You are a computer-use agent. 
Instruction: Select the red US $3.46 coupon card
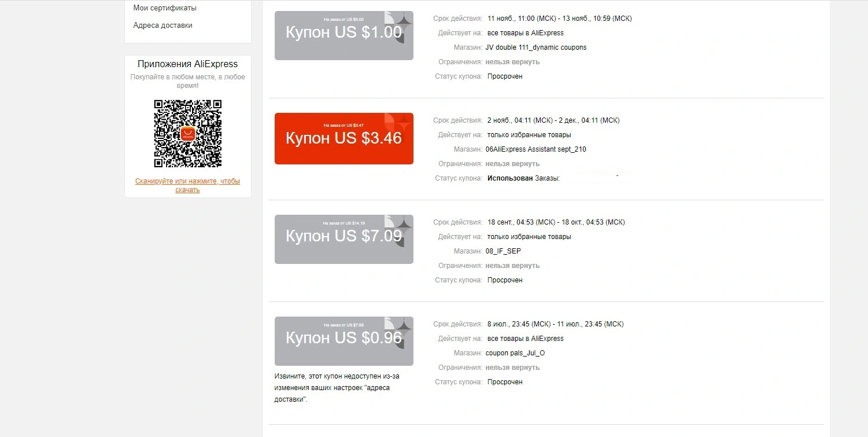344,138
